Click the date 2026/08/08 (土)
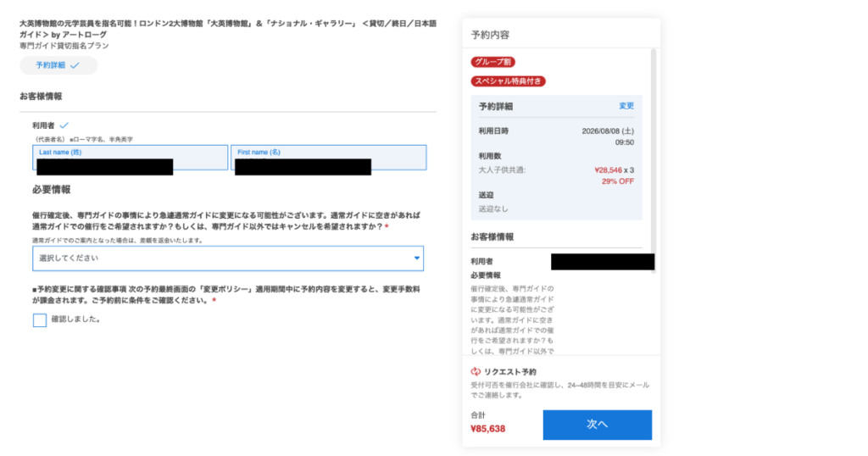This screenshot has width=868, height=456. tap(608, 131)
